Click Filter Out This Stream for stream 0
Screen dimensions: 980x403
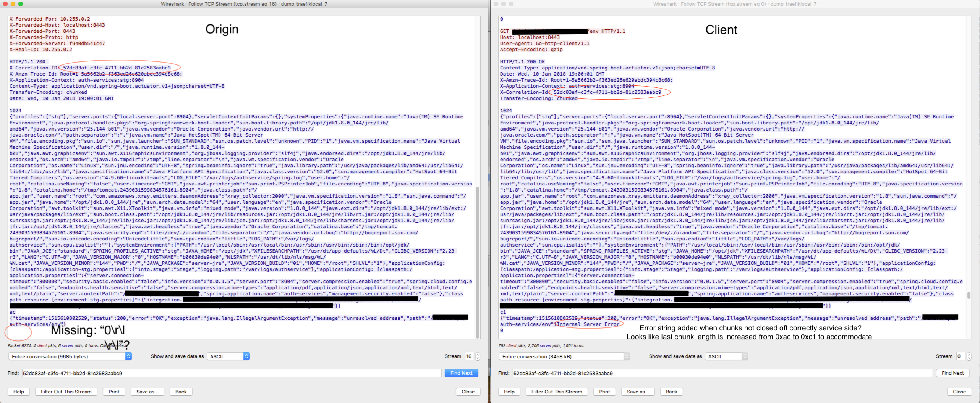(556, 392)
